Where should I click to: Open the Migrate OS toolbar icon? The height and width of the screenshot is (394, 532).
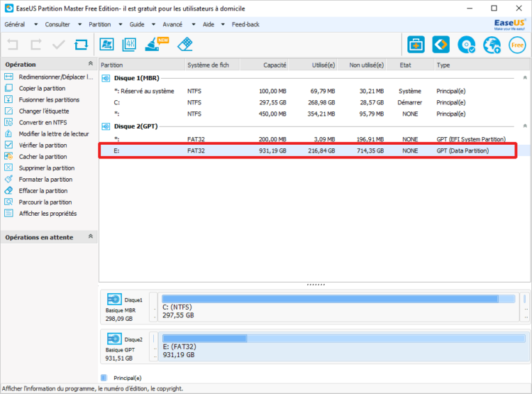tap(106, 45)
